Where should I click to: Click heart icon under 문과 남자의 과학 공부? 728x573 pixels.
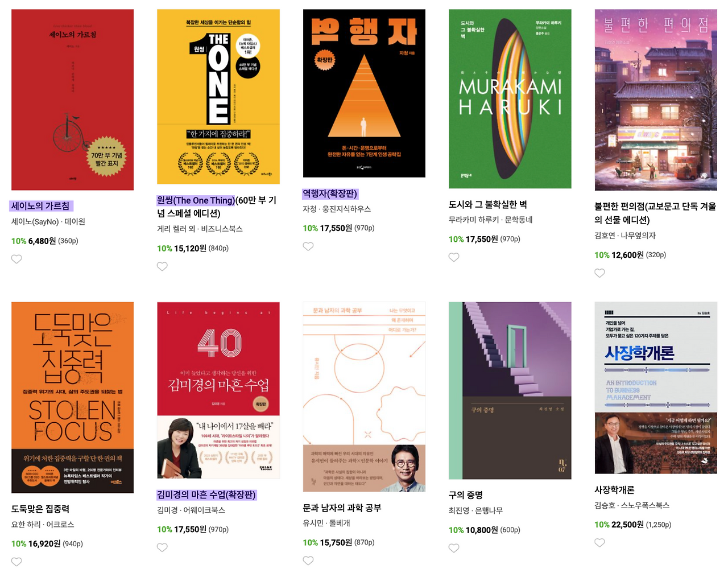[x=308, y=560]
